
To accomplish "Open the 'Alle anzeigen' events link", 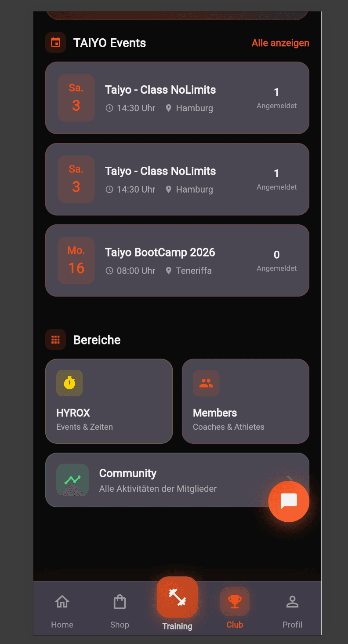I will tap(280, 43).
